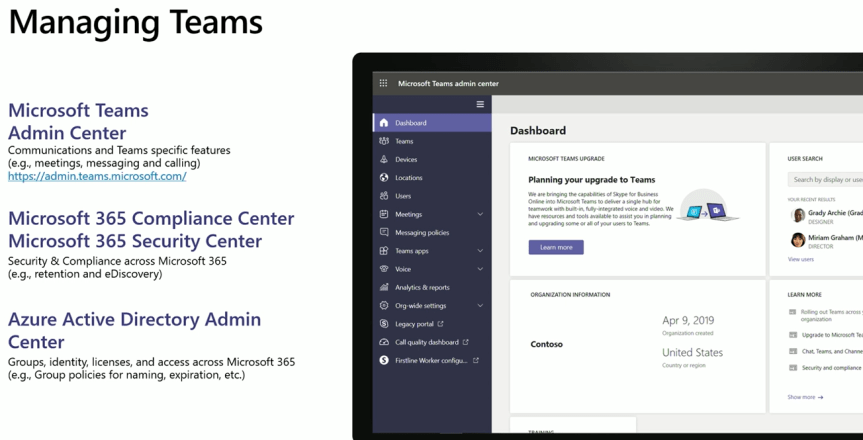This screenshot has height=440, width=863.
Task: Select Dashboard in the navigation menu
Action: (x=410, y=123)
